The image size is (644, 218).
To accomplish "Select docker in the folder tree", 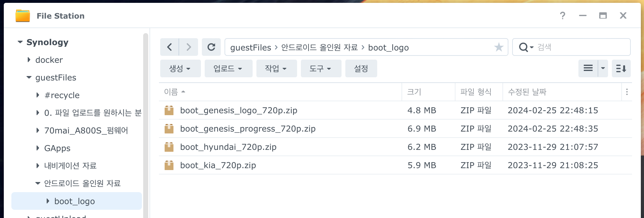I will (49, 60).
